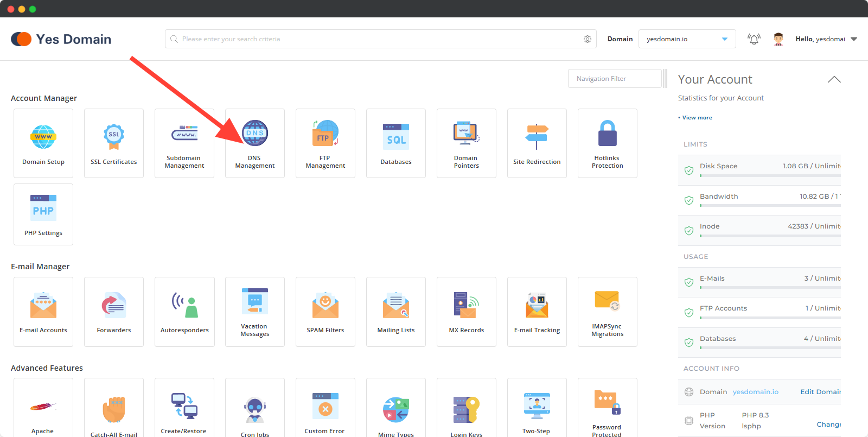Open Forwarders tile
The width and height of the screenshot is (868, 437).
[114, 312]
